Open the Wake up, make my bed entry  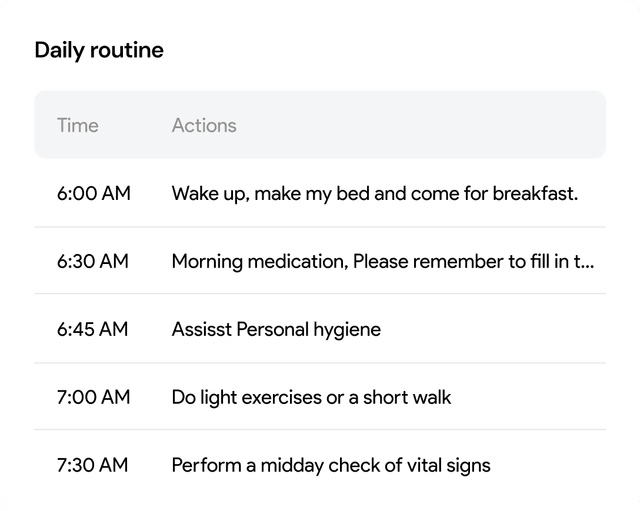pos(375,193)
